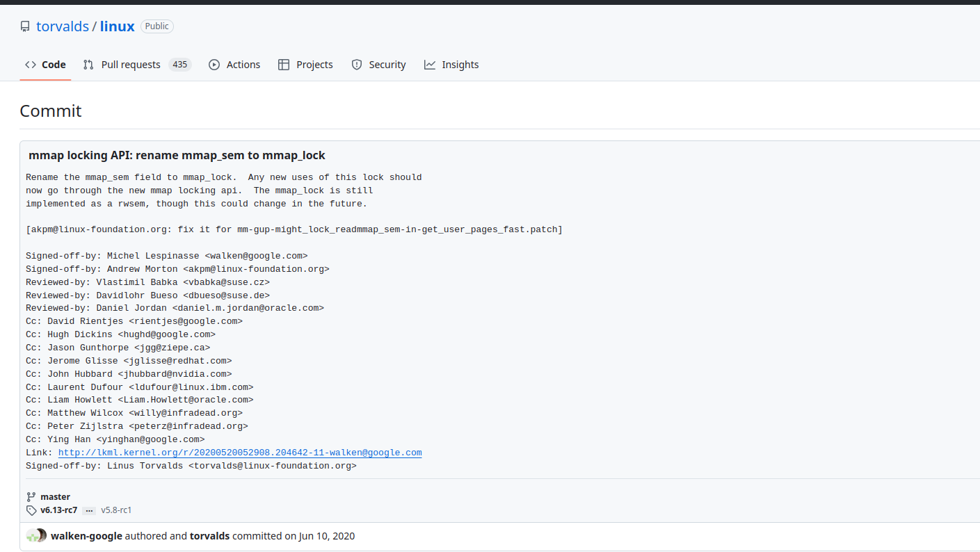
Task: Click the Pull requests merge icon
Action: [88, 65]
